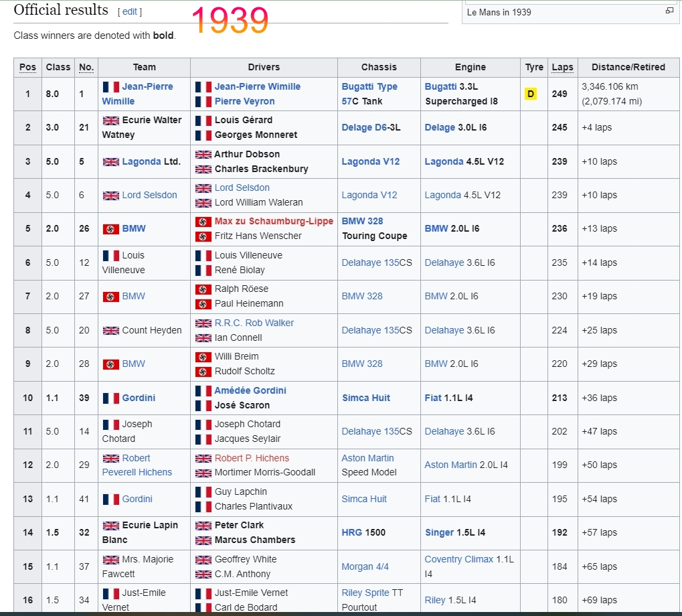Click the French flag beside José Scaron

[203, 406]
